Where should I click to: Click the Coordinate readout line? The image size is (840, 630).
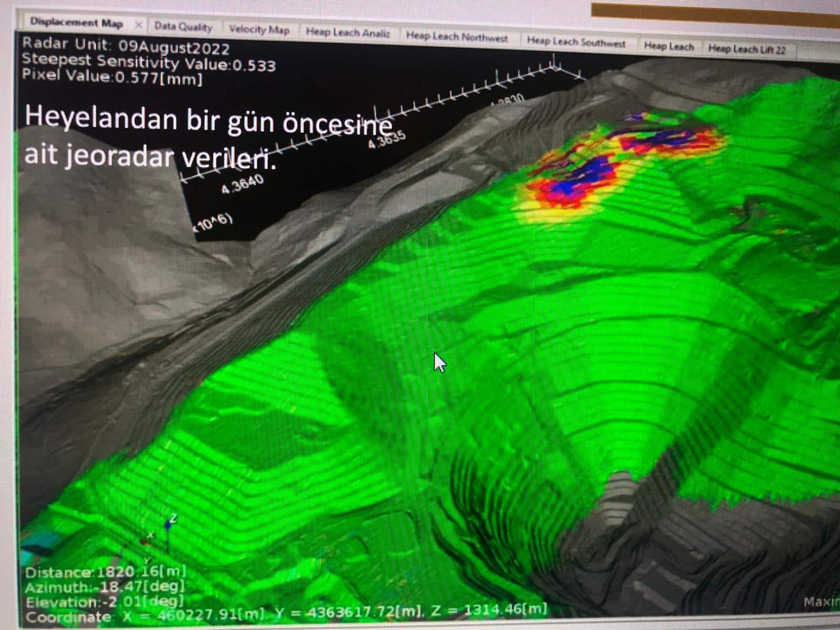click(286, 613)
